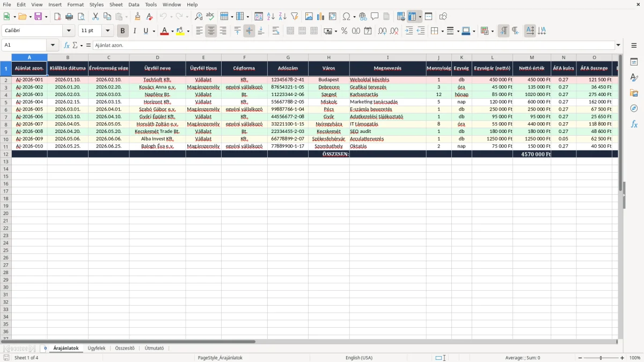Image resolution: width=644 pixels, height=362 pixels.
Task: Open Function Wizard fx icon
Action: click(x=67, y=45)
